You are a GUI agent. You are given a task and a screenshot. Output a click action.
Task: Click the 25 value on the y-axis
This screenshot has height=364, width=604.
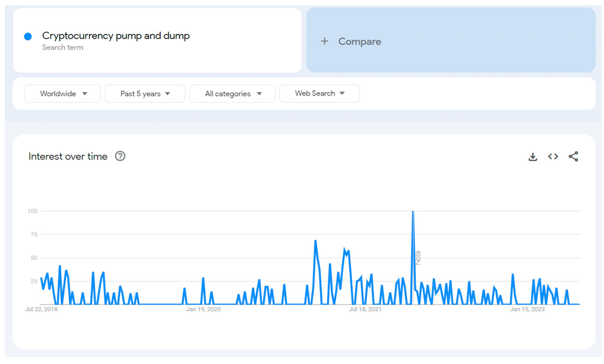[x=34, y=281]
